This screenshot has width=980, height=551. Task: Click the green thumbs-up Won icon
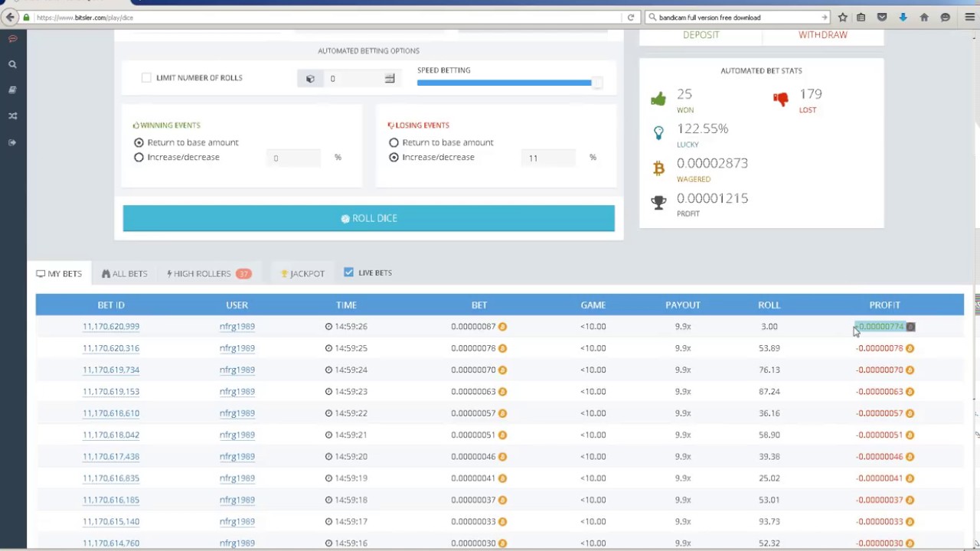click(658, 99)
